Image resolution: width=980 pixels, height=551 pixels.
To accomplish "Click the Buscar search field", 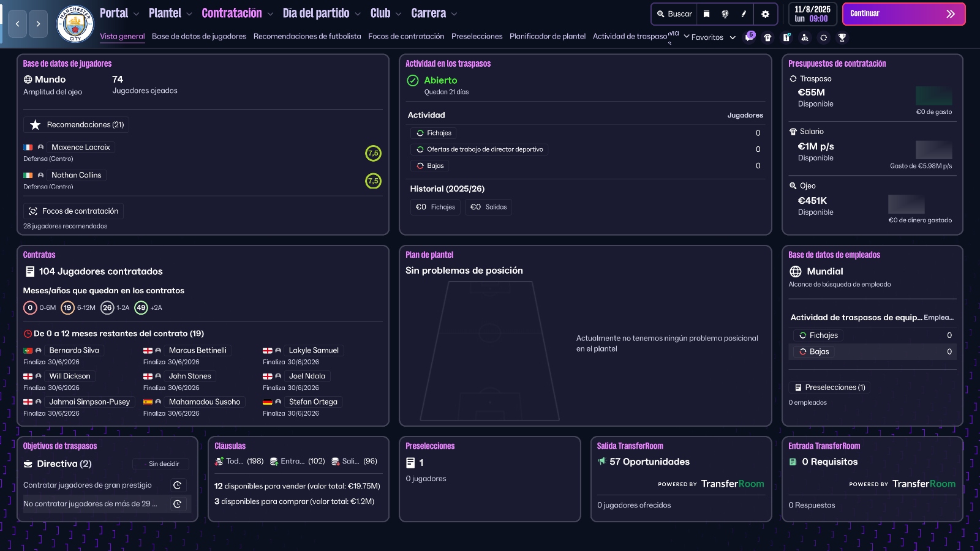I will coord(674,14).
